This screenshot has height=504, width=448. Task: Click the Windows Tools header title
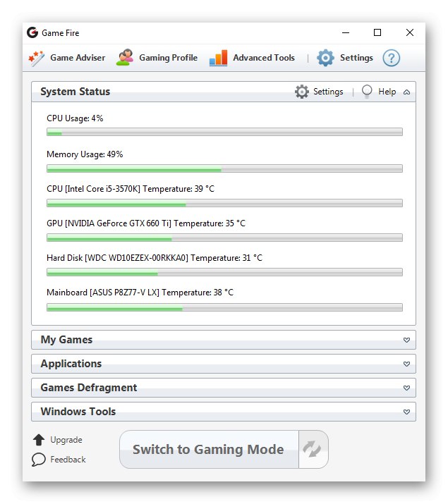click(78, 412)
